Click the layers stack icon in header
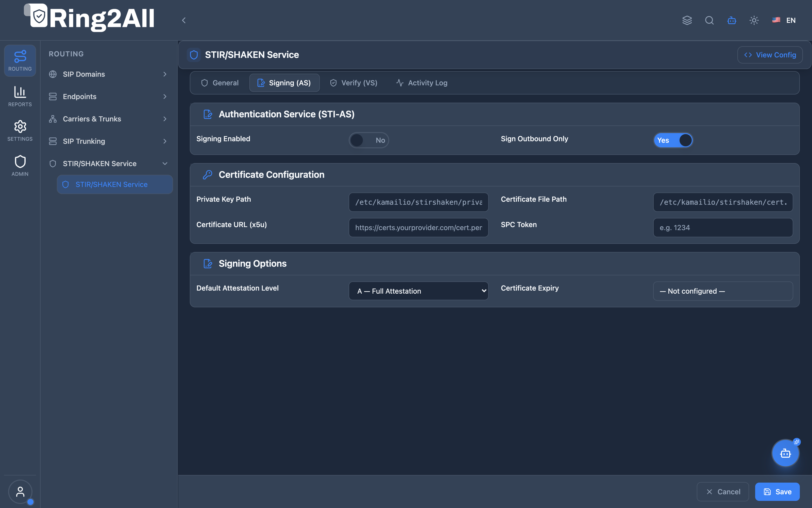 point(687,21)
